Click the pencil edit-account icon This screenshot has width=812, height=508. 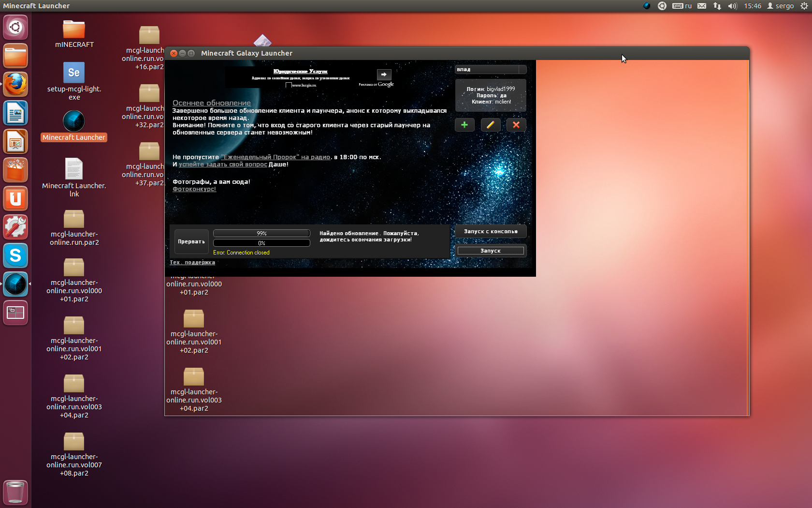[490, 125]
